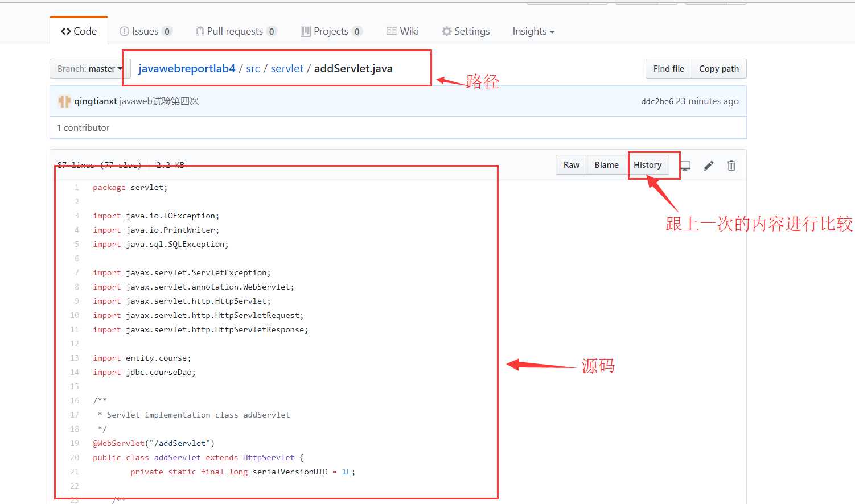Go to the Projects tab

(331, 31)
